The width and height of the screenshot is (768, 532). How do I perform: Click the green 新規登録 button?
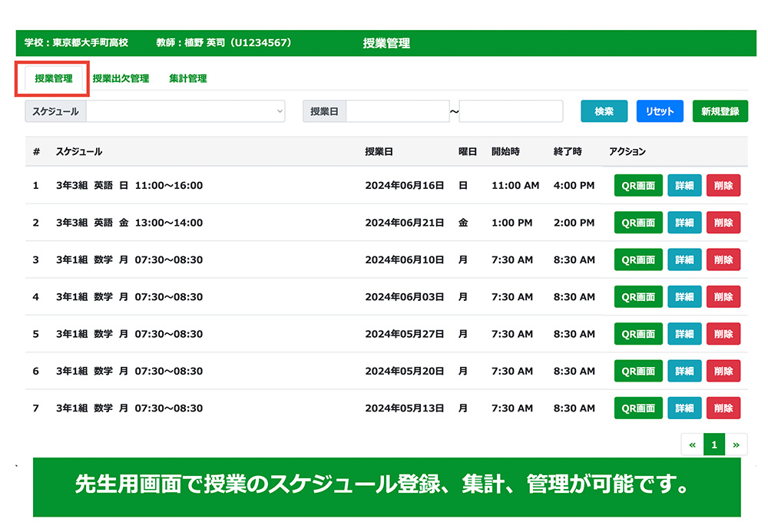(720, 111)
